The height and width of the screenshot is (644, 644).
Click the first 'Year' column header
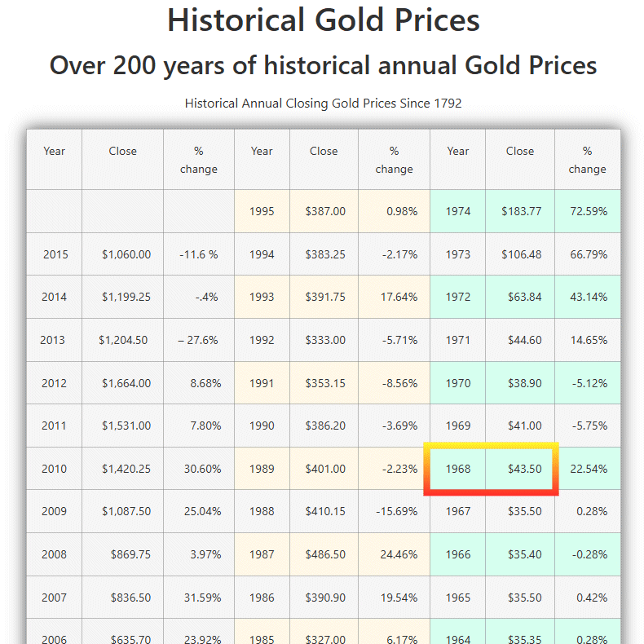[55, 151]
